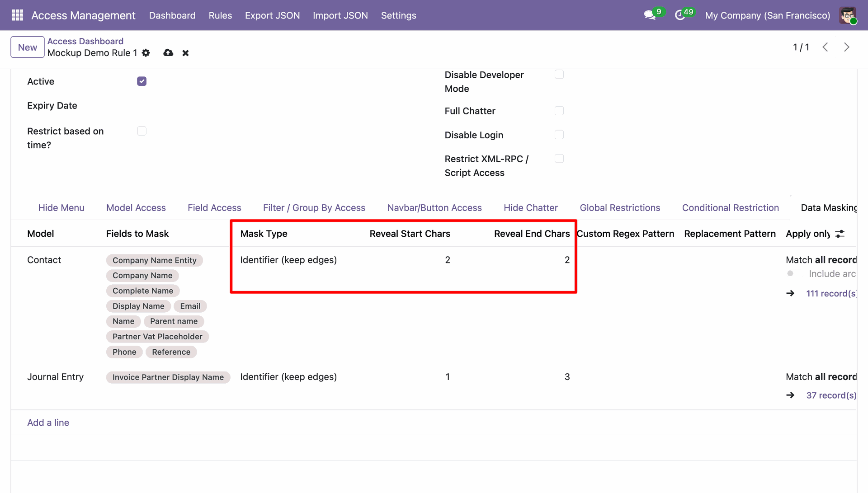Discard changes with the X icon

pyautogui.click(x=185, y=53)
